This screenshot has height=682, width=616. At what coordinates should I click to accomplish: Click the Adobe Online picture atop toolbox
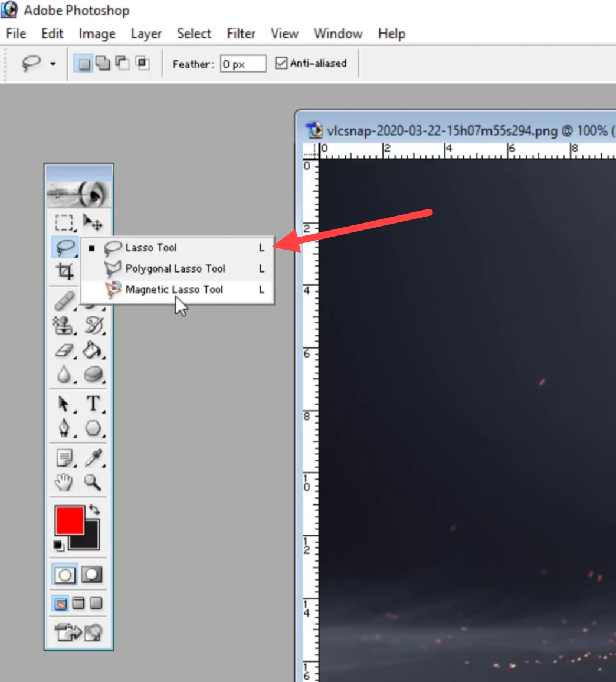78,194
